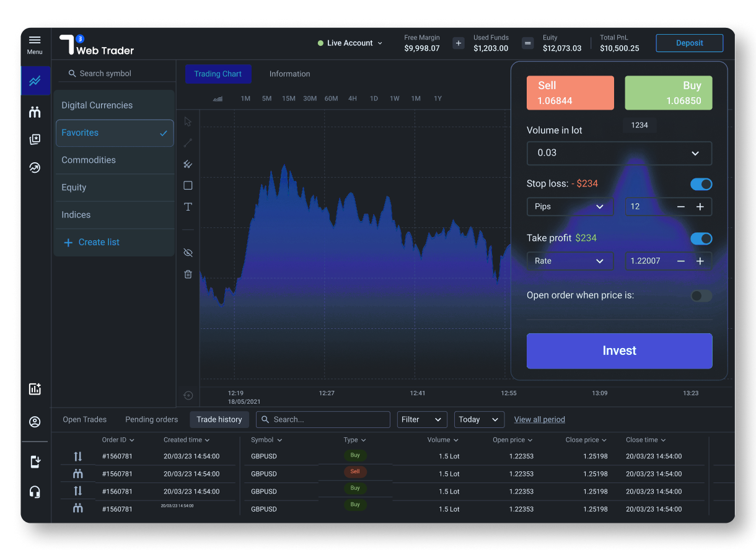This screenshot has width=756, height=550.
Task: Click the View all period link
Action: (x=539, y=419)
